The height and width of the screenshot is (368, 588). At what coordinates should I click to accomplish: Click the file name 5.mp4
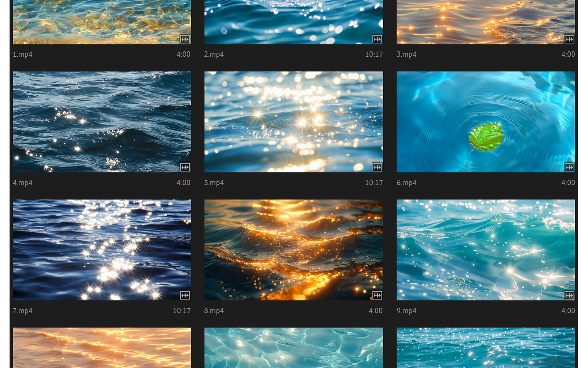pos(214,183)
